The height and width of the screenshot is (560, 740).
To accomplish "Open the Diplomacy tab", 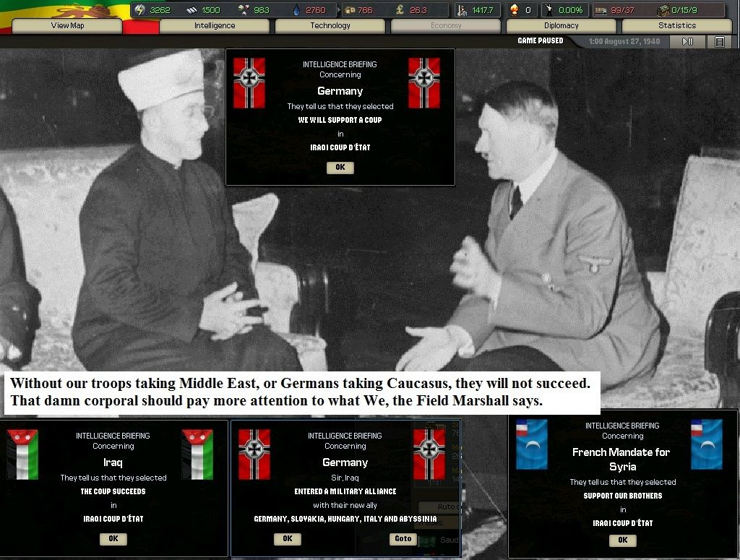I will 561,26.
